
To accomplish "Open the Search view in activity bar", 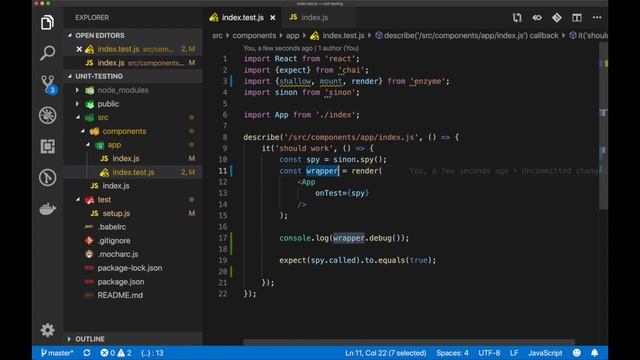I will tap(47, 53).
